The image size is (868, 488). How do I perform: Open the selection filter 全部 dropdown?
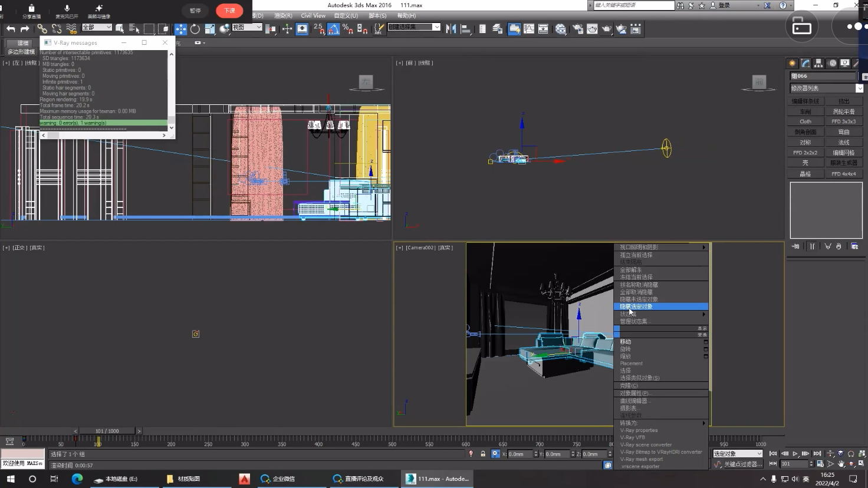(x=97, y=27)
